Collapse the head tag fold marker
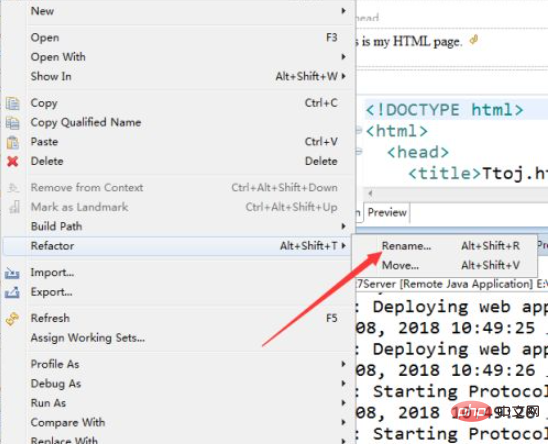This screenshot has width=550, height=444. tap(359, 152)
